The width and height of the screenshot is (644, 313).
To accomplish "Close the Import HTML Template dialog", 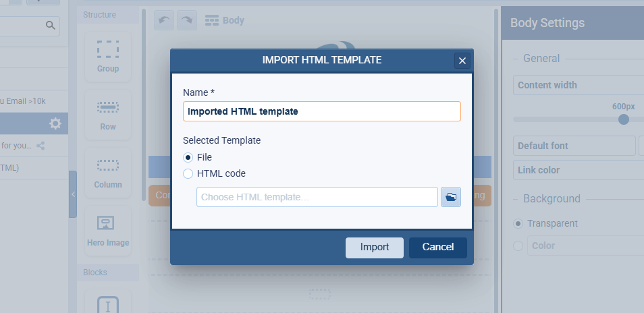I will pyautogui.click(x=462, y=61).
